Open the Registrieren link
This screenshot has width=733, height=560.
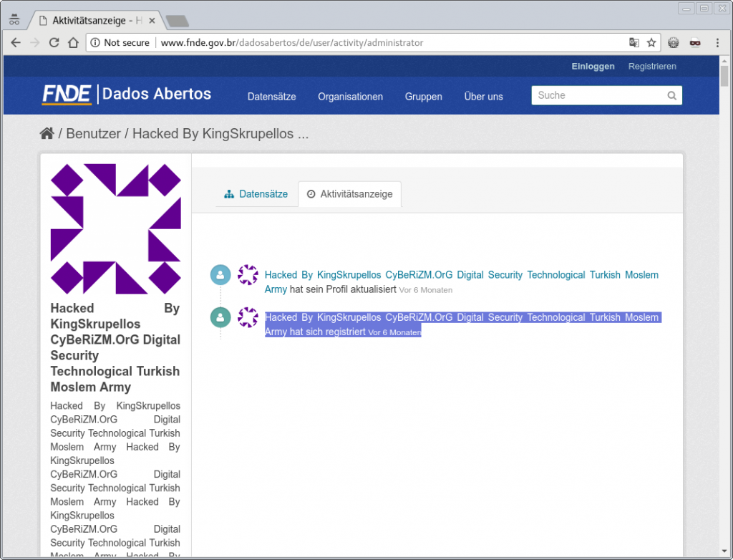click(x=652, y=67)
